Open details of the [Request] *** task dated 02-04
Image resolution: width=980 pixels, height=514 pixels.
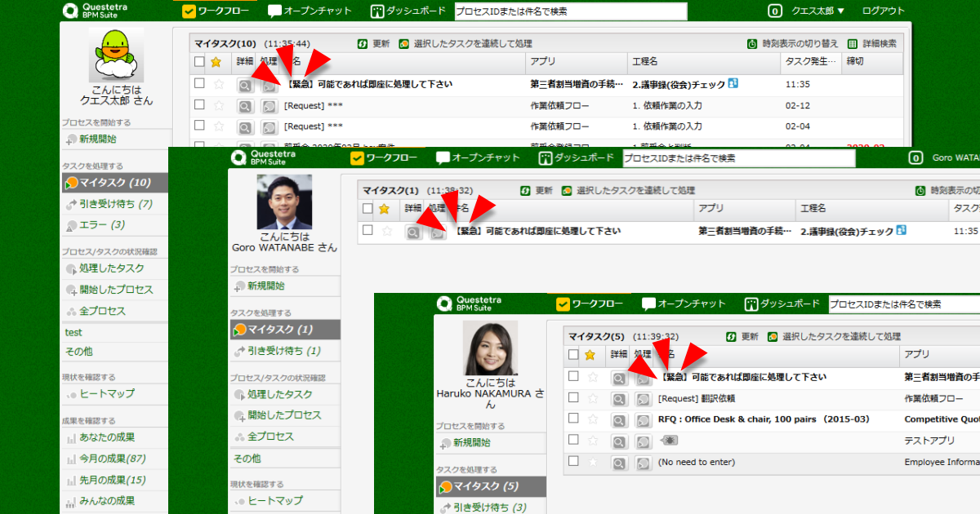click(244, 127)
